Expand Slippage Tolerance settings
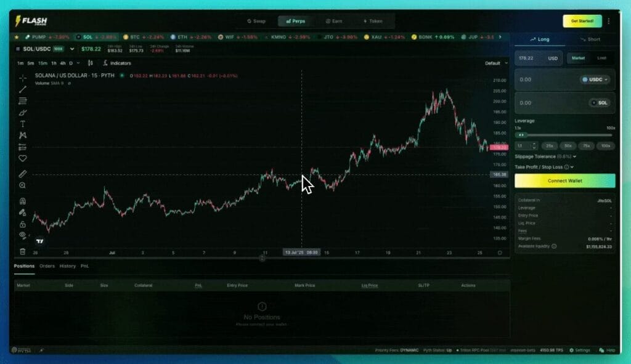This screenshot has width=631, height=364. [x=545, y=156]
